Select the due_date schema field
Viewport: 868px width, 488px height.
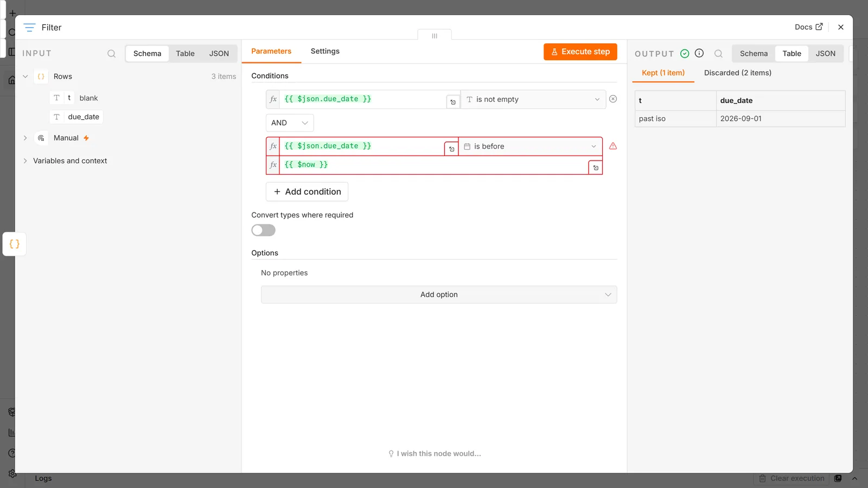click(76, 117)
